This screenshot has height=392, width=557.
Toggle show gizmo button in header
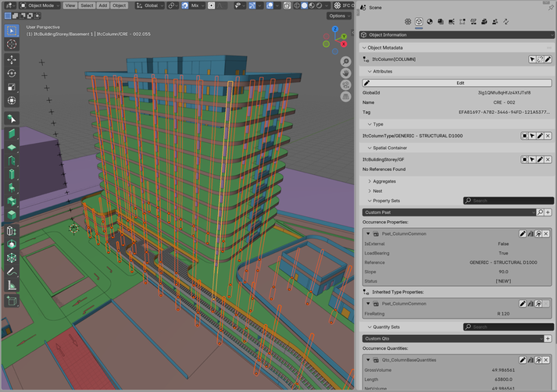click(x=252, y=5)
